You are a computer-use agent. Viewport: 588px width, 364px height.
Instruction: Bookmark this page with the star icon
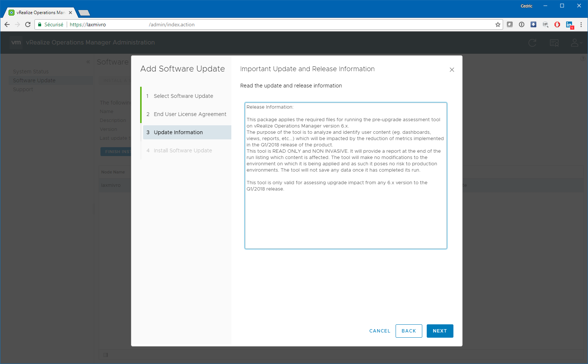[498, 24]
